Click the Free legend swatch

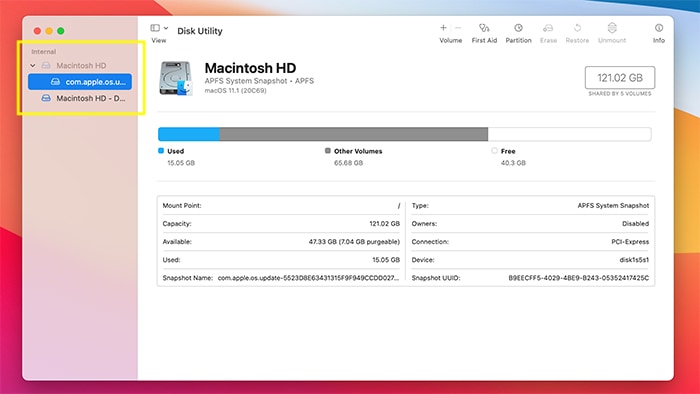click(x=494, y=151)
